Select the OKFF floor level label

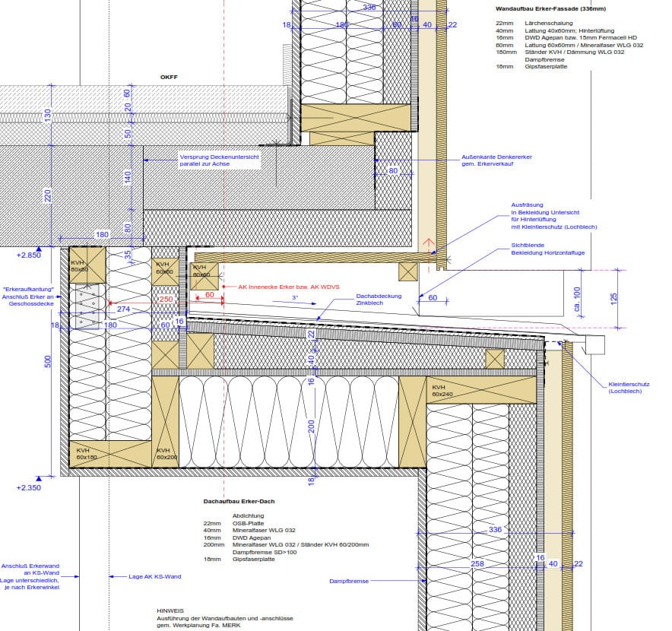(168, 78)
